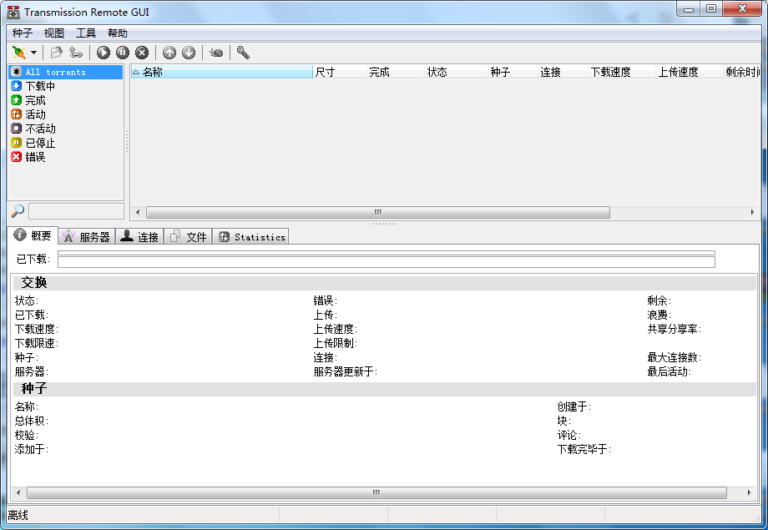768x530 pixels.
Task: Click details panel scrollbar left arrow
Action: (x=18, y=492)
